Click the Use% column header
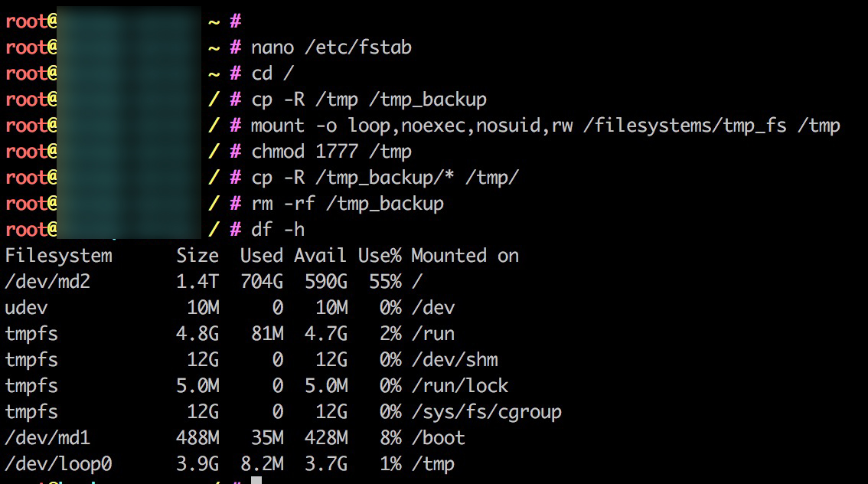The image size is (868, 484). [380, 256]
